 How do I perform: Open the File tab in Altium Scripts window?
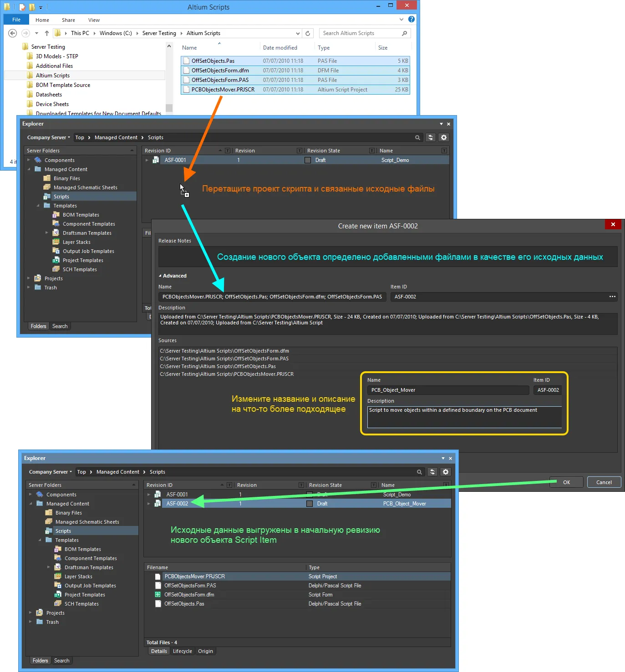click(16, 20)
